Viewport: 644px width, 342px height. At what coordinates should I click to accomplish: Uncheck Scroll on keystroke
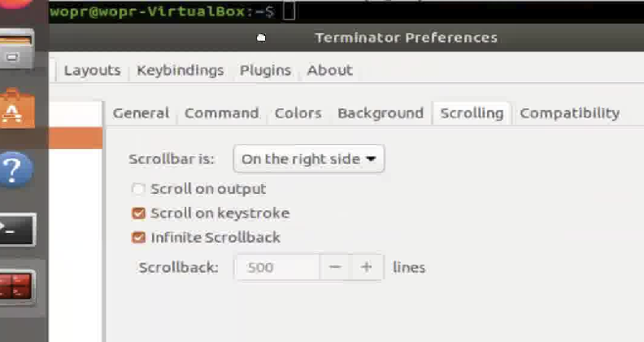pos(138,213)
